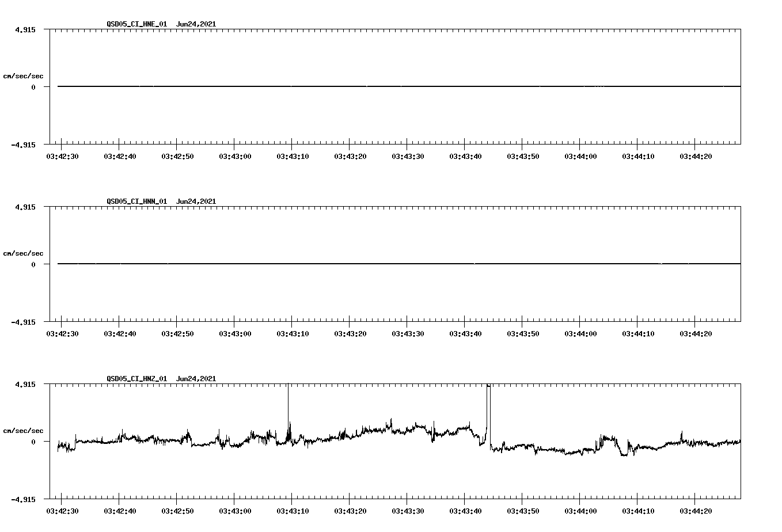The height and width of the screenshot is (532, 782).
Task: Click the cm/sec/sec unit label of HNN chart
Action: pyautogui.click(x=23, y=253)
